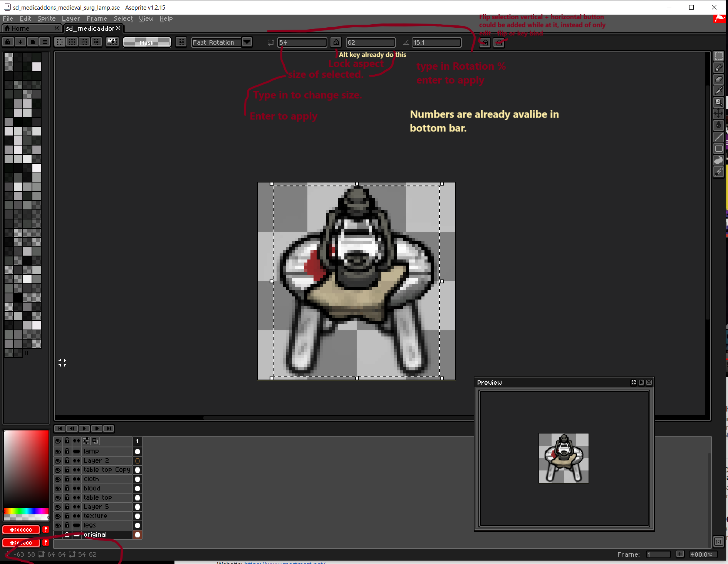Click the rotation angle input field
The width and height of the screenshot is (728, 564).
coord(436,42)
